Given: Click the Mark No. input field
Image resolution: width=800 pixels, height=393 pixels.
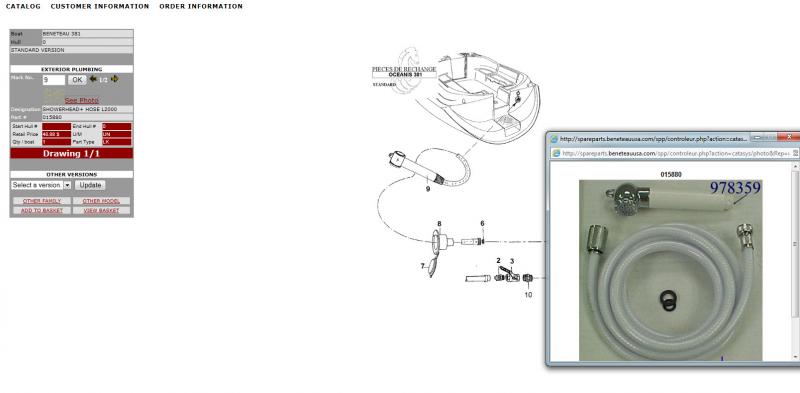Looking at the screenshot, I should (54, 80).
